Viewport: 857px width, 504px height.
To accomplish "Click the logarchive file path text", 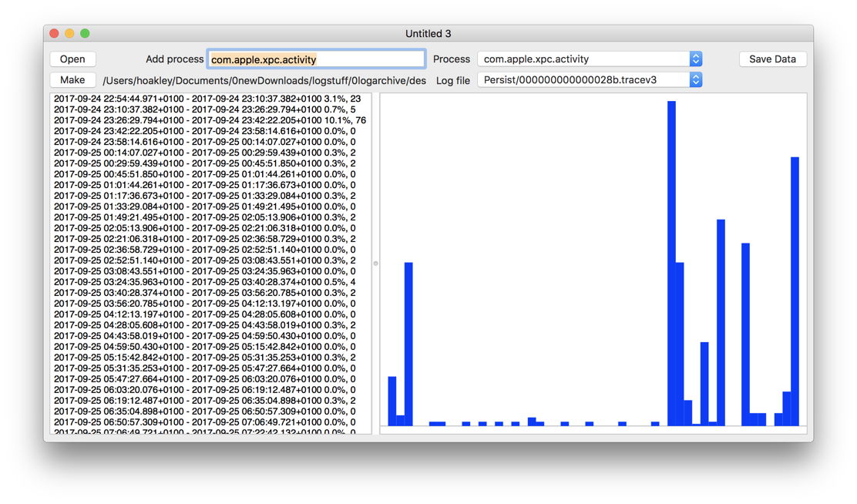I will pyautogui.click(x=264, y=80).
